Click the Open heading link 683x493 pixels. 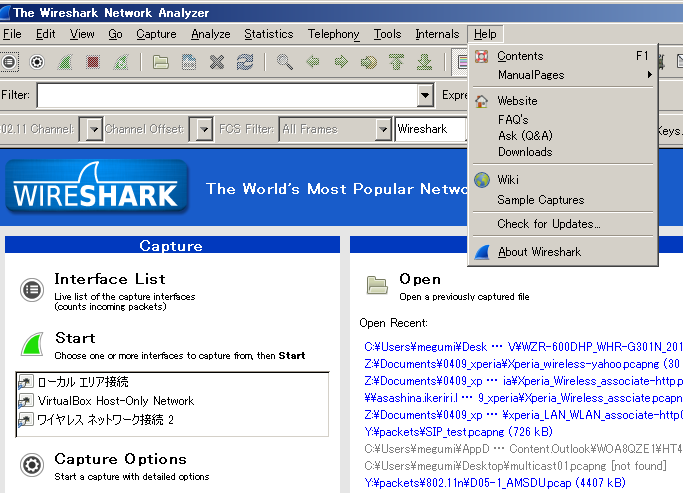(420, 279)
